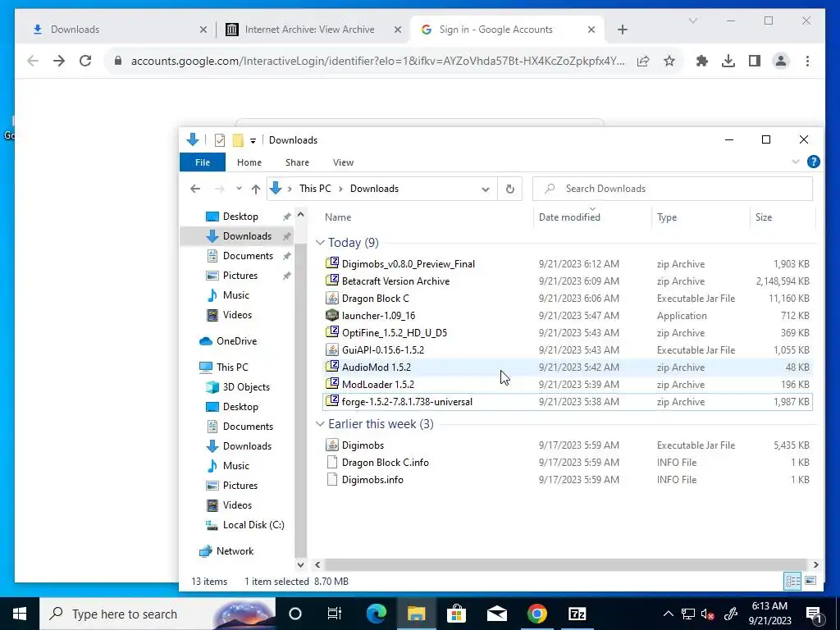The width and height of the screenshot is (840, 630).
Task: Click the breadcrumb arrow after This PC
Action: pyautogui.click(x=340, y=189)
